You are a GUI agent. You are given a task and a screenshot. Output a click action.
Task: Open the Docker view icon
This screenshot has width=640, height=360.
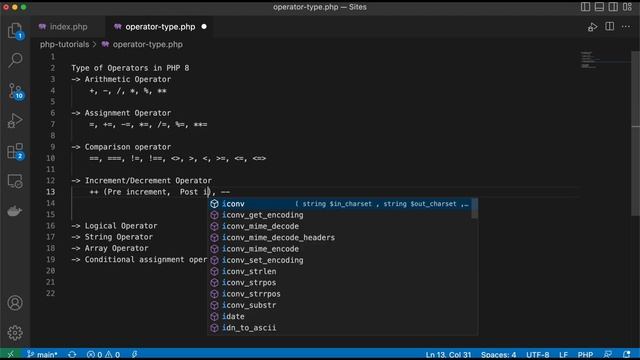[15, 211]
